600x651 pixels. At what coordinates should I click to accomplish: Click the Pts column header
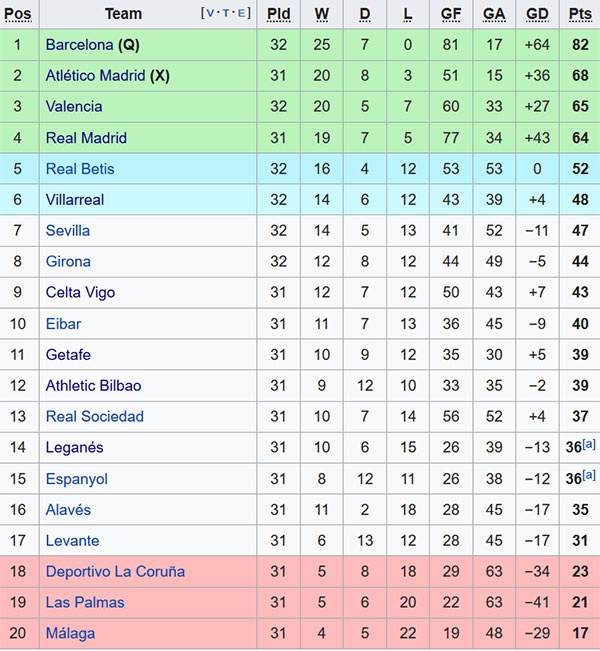coord(580,14)
